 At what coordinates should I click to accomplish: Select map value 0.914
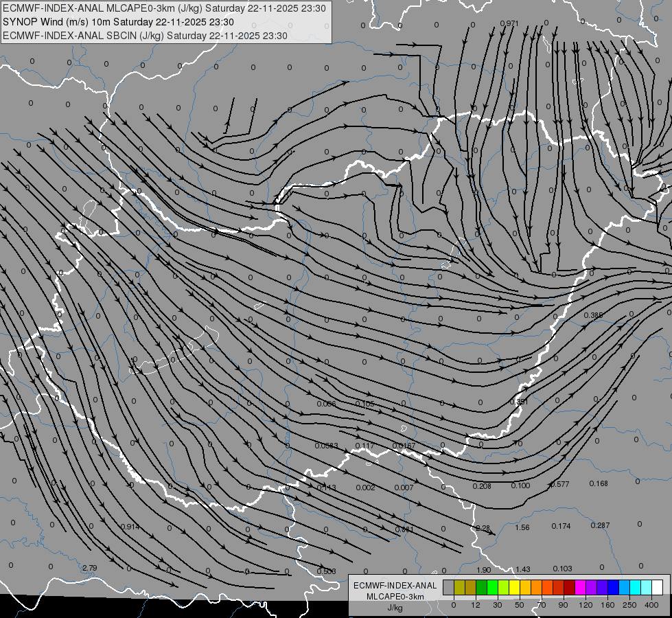pos(130,527)
